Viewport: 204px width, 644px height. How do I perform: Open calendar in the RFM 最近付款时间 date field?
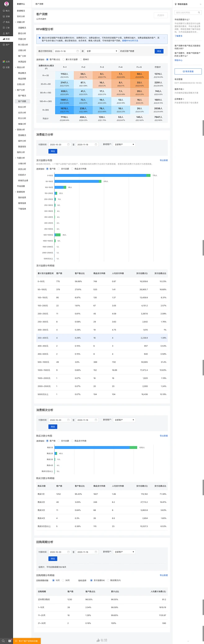coord(78,51)
